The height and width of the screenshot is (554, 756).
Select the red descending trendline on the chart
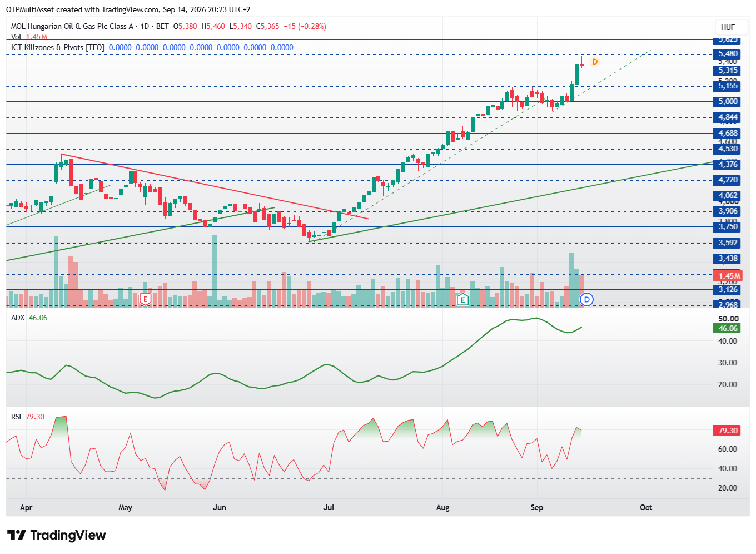coord(214,186)
